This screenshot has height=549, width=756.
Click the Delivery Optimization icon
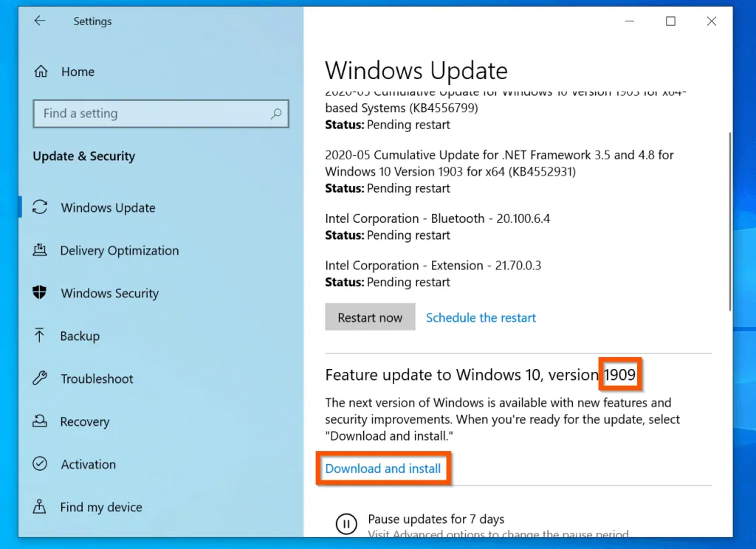(x=40, y=251)
